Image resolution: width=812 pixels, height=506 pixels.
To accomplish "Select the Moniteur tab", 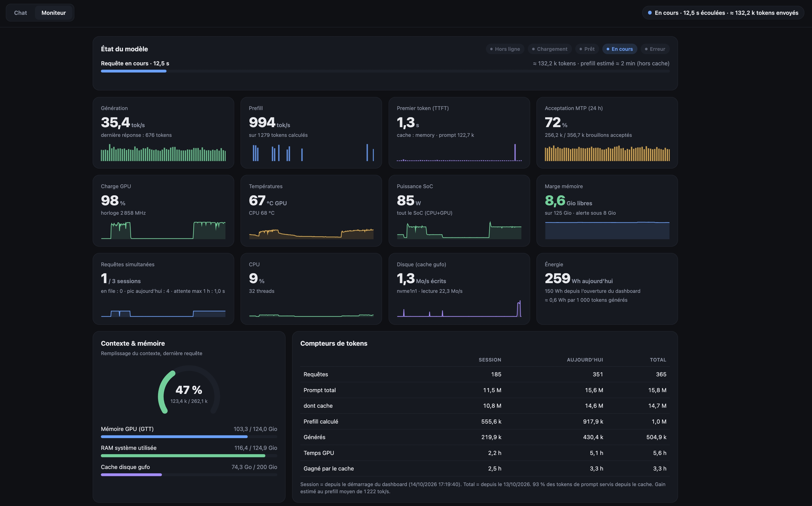I will click(x=54, y=13).
